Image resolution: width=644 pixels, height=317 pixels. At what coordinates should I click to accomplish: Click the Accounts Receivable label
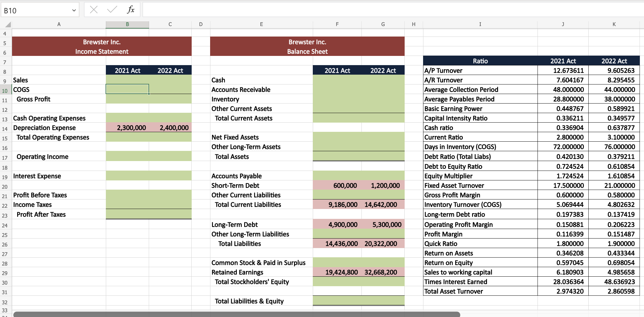tap(241, 90)
